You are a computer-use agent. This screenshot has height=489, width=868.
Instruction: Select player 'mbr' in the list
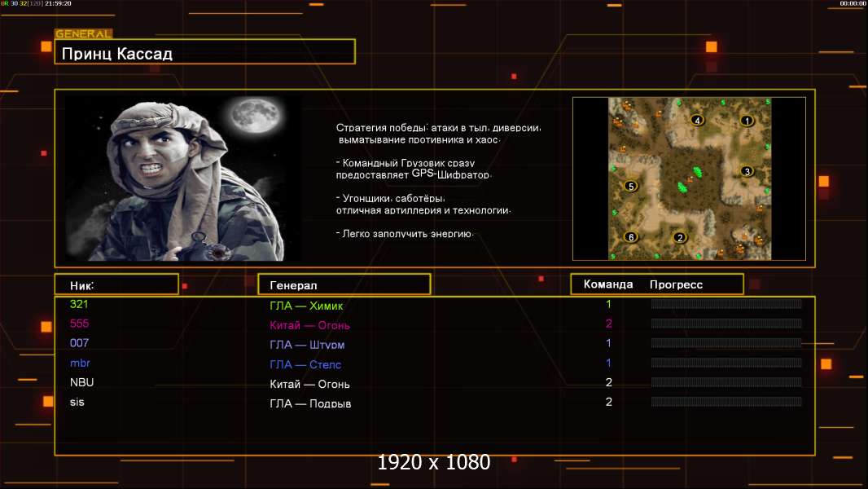80,363
